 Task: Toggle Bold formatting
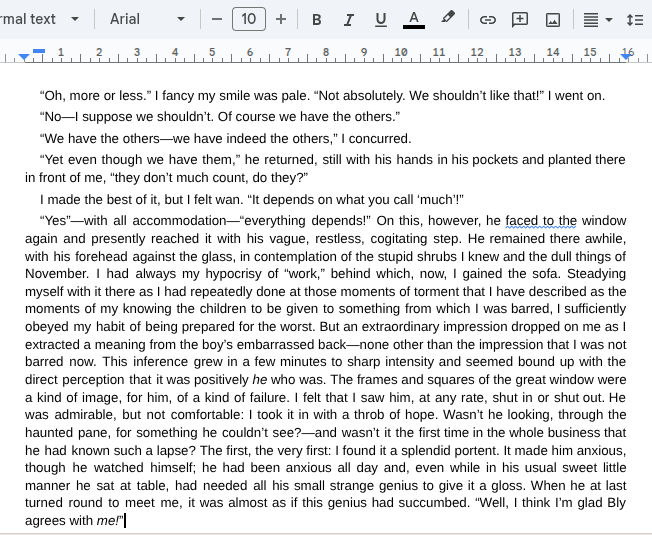(316, 19)
